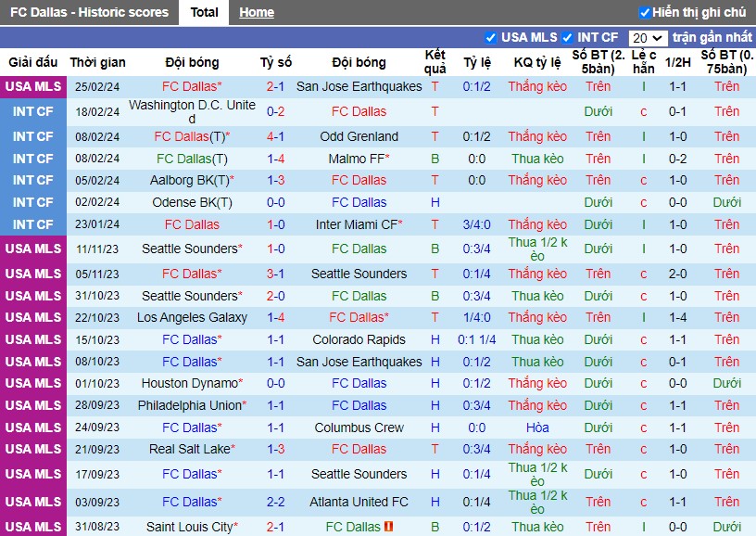
Task: Click INT CF label in 18/02/24 row
Action: (33, 112)
